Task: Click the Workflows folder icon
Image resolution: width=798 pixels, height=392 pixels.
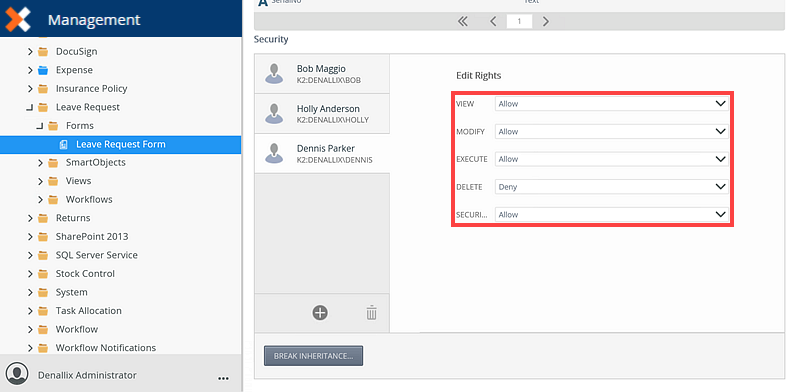Action: pos(53,200)
